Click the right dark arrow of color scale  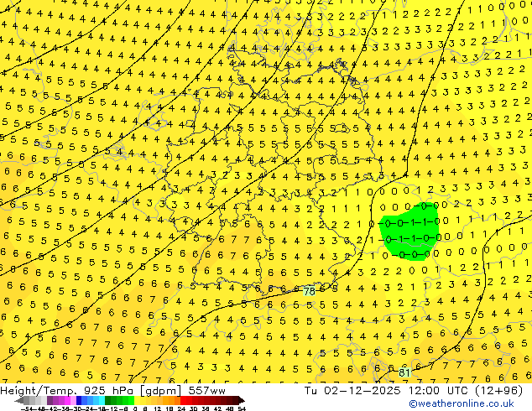pyautogui.click(x=242, y=401)
